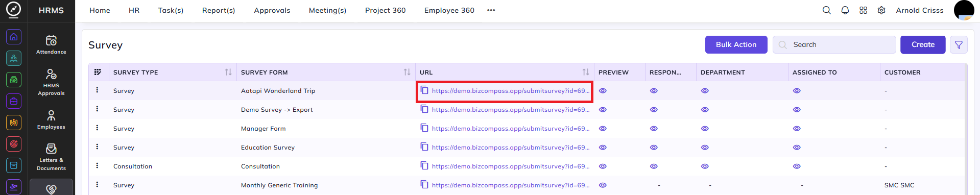Open row actions for Education Survey
The height and width of the screenshot is (195, 980).
[x=97, y=147]
